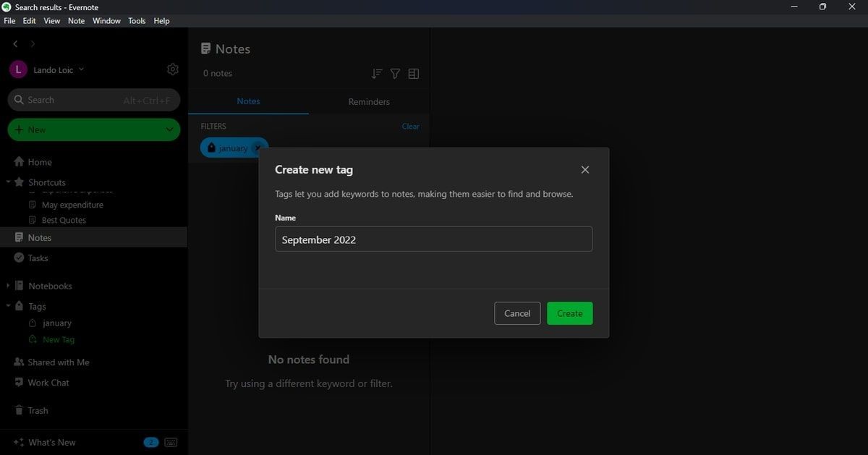Switch to the Reminders tab
This screenshot has width=868, height=455.
click(x=369, y=101)
